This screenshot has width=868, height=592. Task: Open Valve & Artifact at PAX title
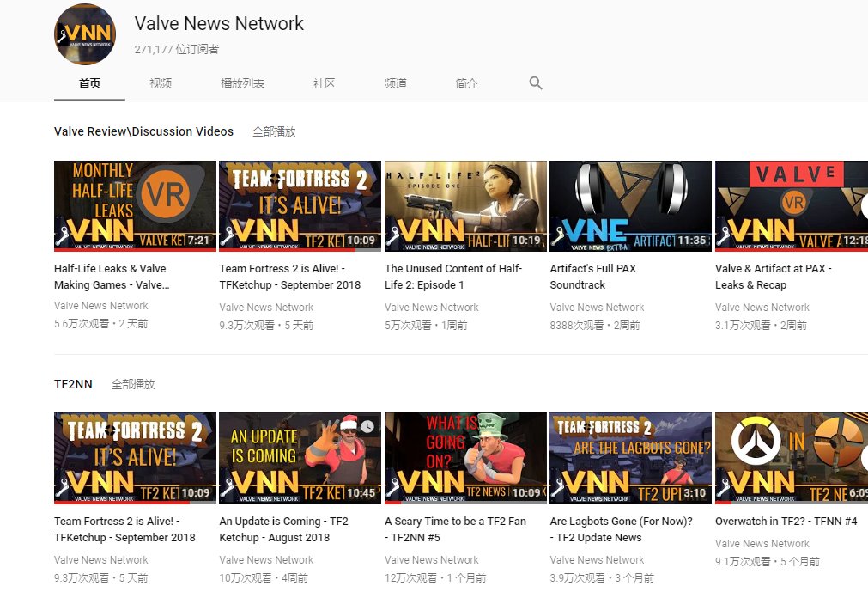[x=774, y=277]
